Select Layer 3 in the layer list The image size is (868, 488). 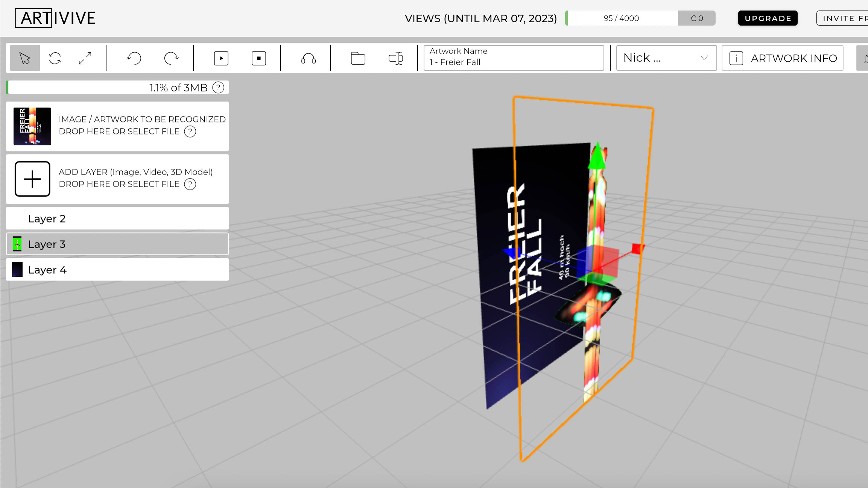click(117, 244)
